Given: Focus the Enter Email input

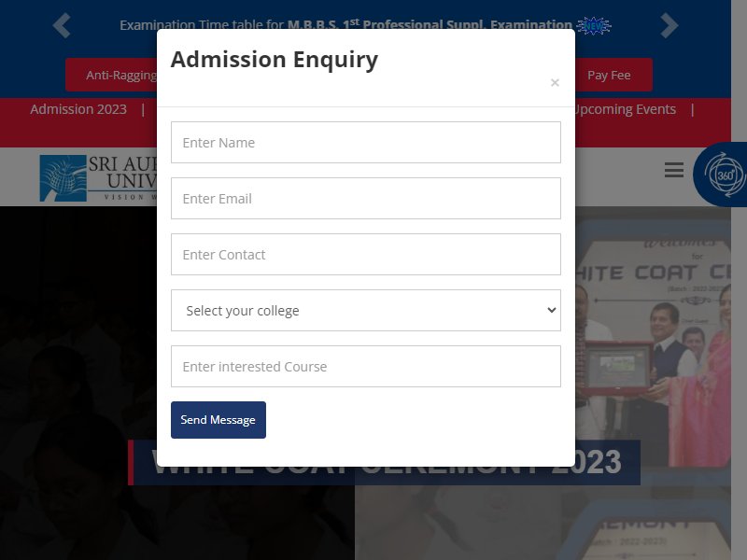Looking at the screenshot, I should [x=366, y=199].
